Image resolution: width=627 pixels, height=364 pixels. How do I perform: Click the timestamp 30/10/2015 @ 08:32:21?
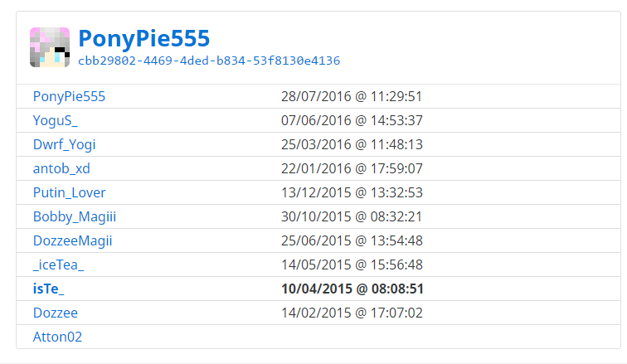click(x=352, y=216)
